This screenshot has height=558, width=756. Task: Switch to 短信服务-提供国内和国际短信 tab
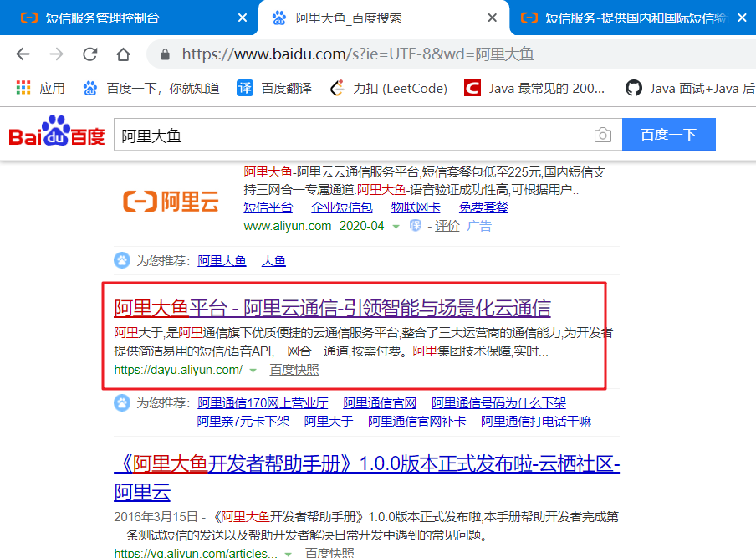[x=625, y=18]
